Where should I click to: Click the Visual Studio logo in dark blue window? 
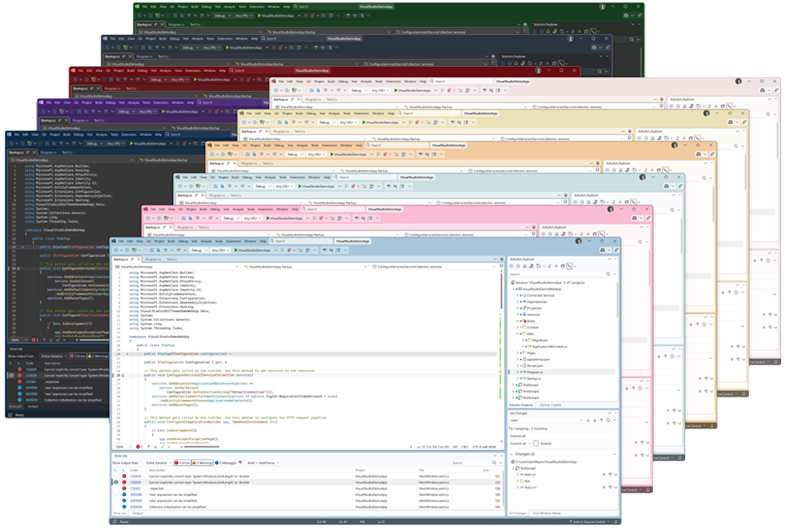pyautogui.click(x=9, y=133)
